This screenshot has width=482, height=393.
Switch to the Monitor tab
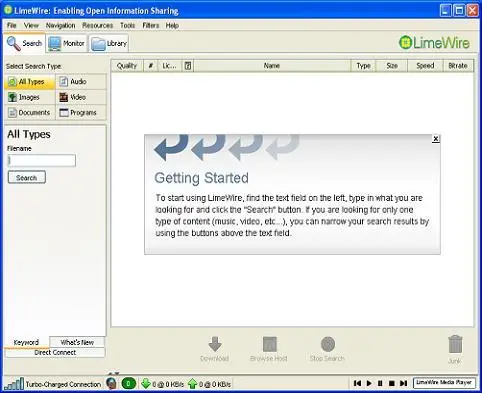click(x=66, y=43)
